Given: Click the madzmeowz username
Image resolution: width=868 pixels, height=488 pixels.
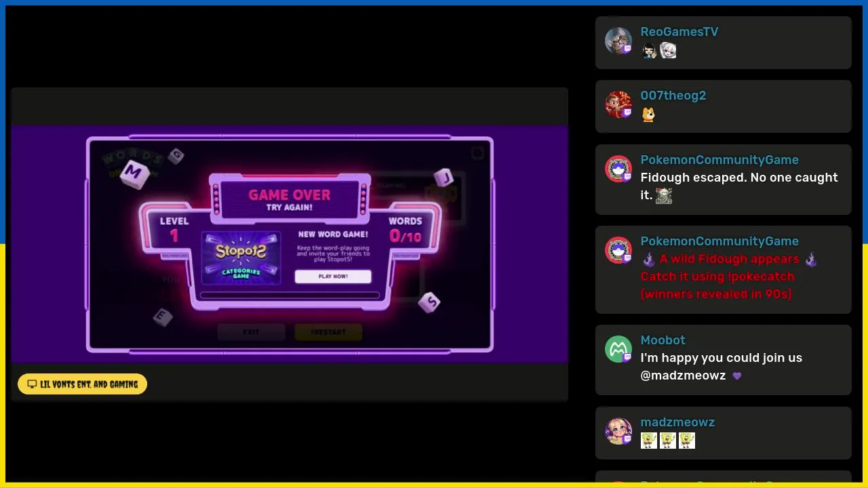Looking at the screenshot, I should pos(677,422).
